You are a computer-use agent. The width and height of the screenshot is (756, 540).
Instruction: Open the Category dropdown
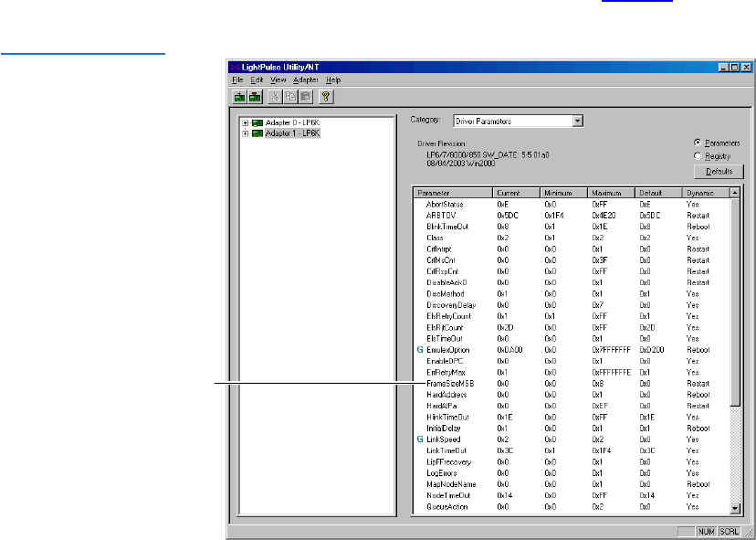tap(578, 122)
